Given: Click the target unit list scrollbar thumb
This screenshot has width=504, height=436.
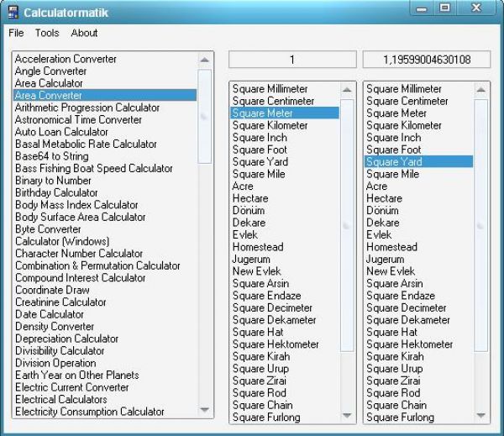Looking at the screenshot, I should click(x=480, y=226).
